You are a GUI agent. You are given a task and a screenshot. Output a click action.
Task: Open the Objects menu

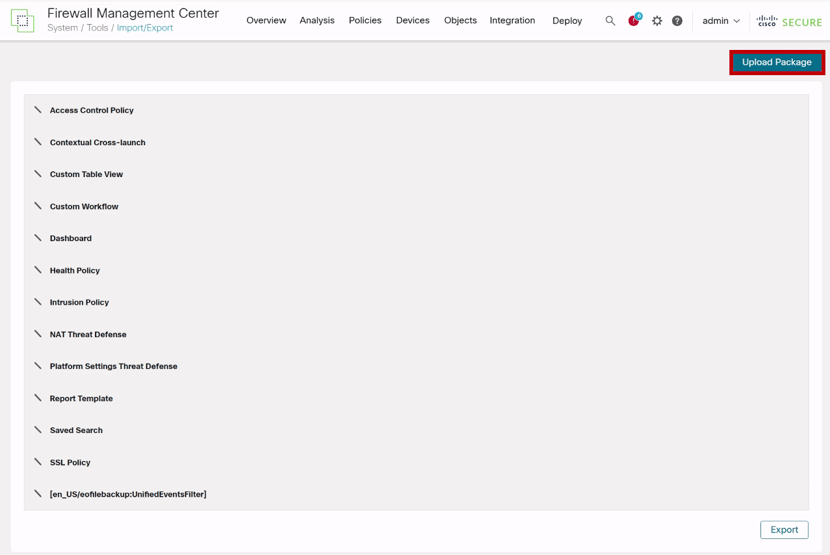pyautogui.click(x=461, y=20)
